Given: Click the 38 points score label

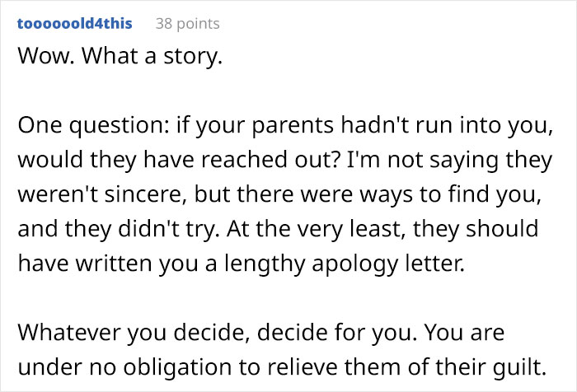Looking at the screenshot, I should 188,24.
